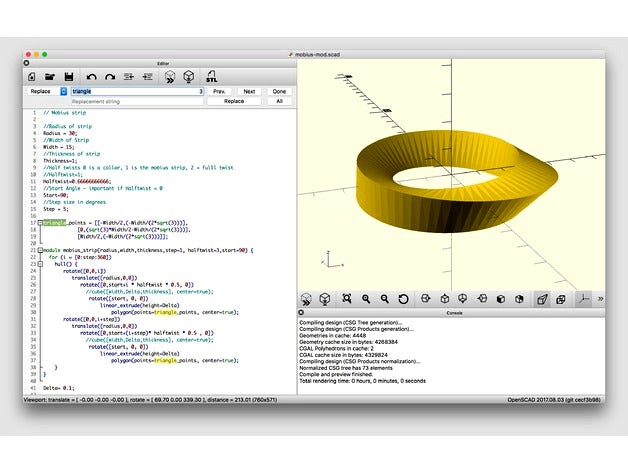628x472 pixels.
Task: Click 'Normalized CSG tree has 73 elements' line
Action: (x=346, y=368)
